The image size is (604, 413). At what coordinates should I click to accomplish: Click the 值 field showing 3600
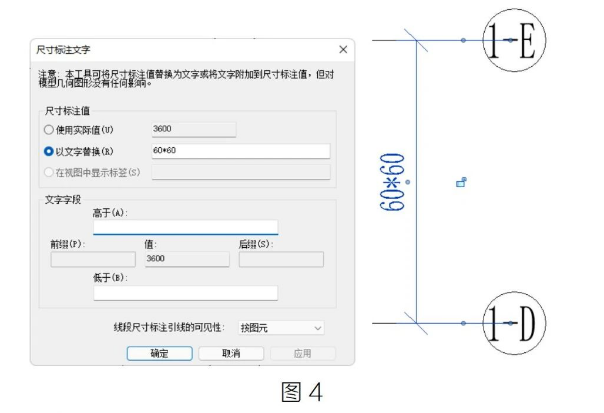(187, 259)
